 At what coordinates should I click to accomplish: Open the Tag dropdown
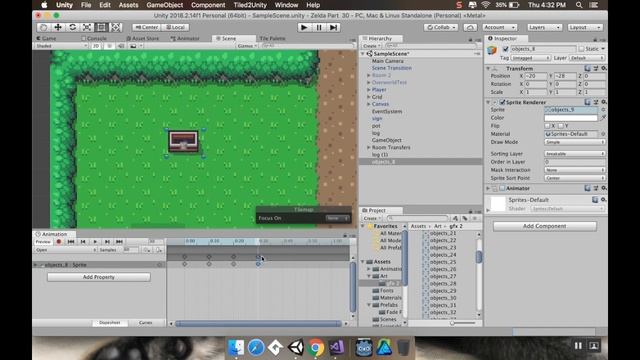[531, 58]
